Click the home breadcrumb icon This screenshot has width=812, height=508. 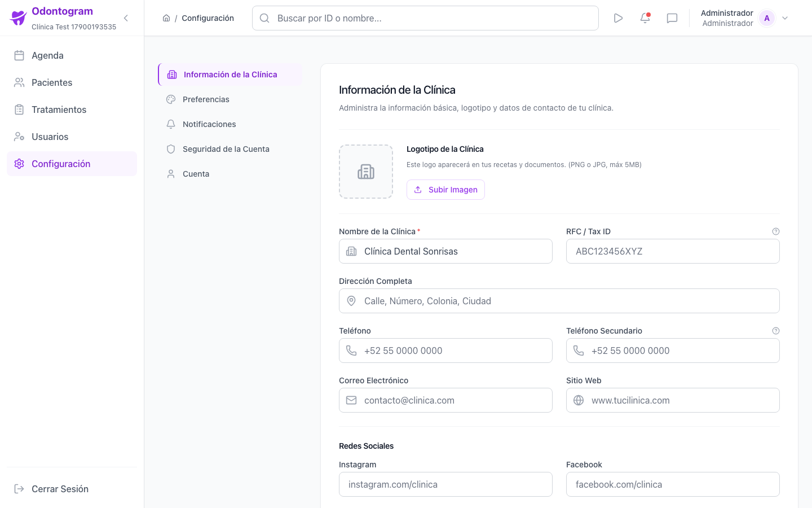(166, 18)
